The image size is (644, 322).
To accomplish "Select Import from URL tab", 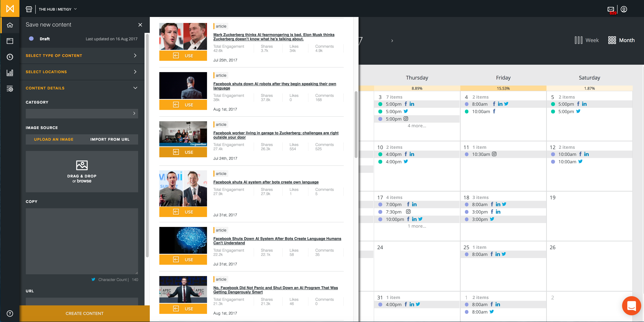I will point(110,139).
